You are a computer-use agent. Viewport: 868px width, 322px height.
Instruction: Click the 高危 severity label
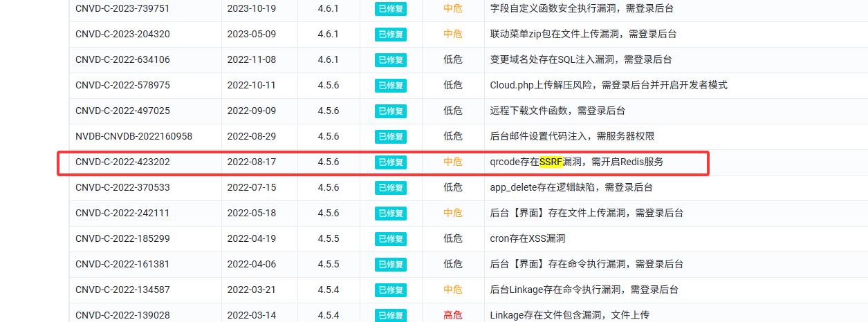coord(453,316)
